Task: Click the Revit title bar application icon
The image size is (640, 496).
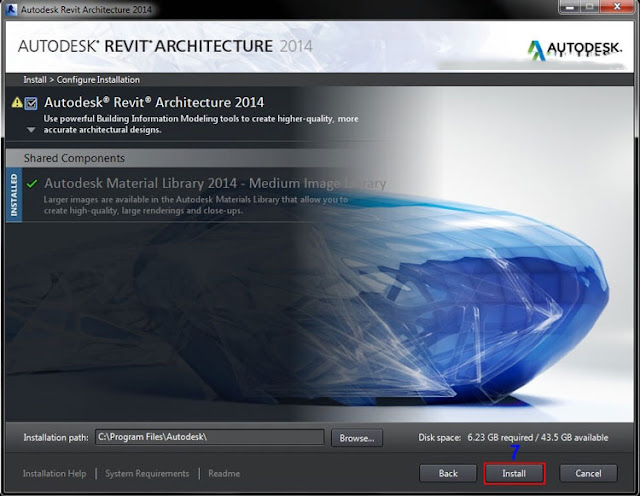Action: tap(11, 9)
